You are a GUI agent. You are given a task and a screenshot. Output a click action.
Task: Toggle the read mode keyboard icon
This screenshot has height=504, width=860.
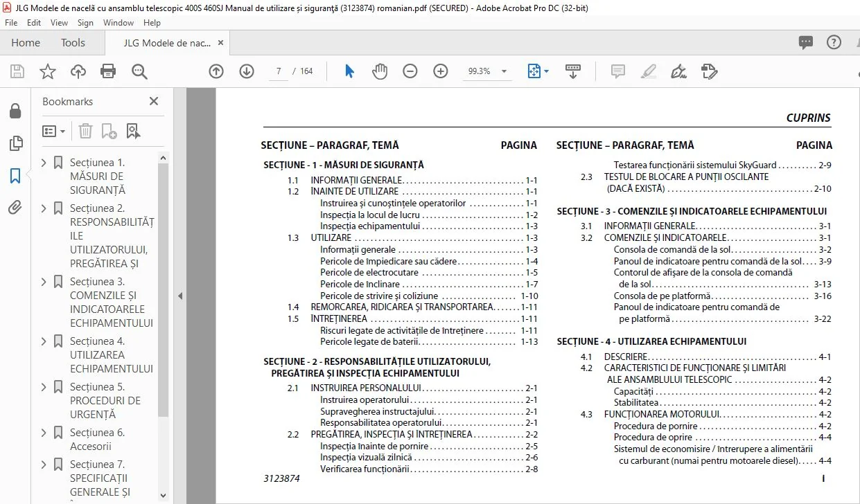point(572,71)
